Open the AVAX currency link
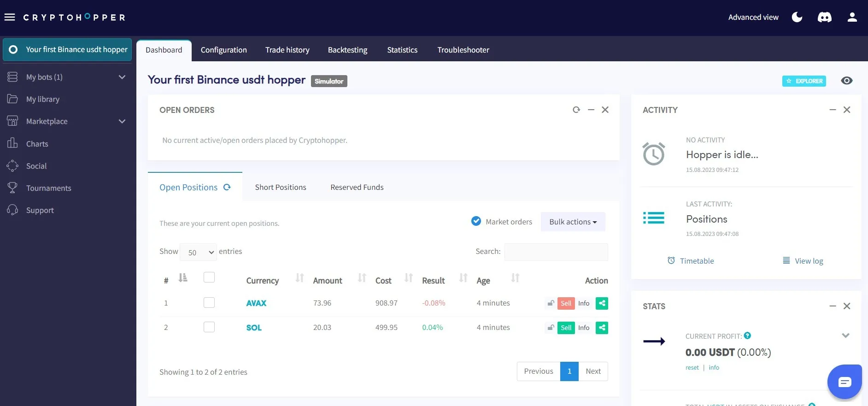Viewport: 868px width, 406px height. [x=256, y=303]
